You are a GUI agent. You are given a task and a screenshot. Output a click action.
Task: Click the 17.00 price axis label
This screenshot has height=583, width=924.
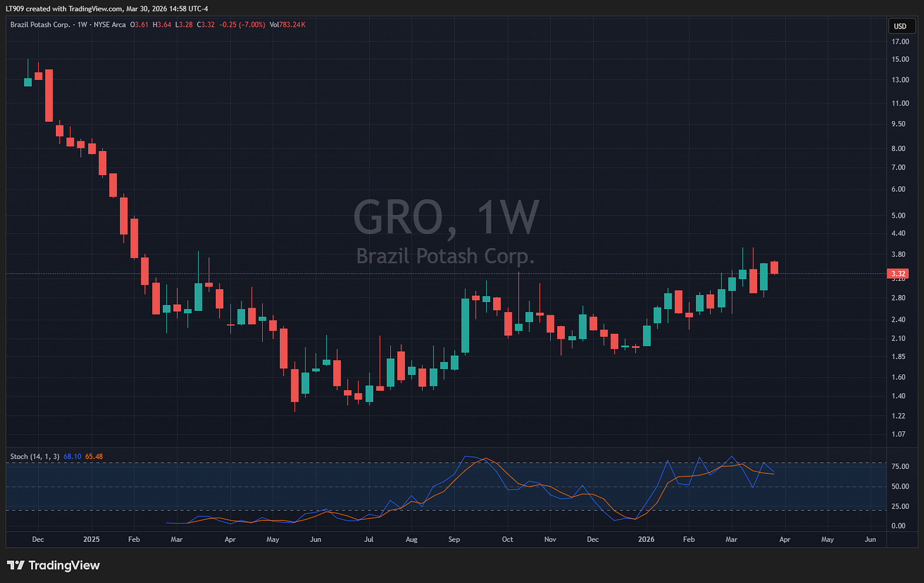[900, 42]
